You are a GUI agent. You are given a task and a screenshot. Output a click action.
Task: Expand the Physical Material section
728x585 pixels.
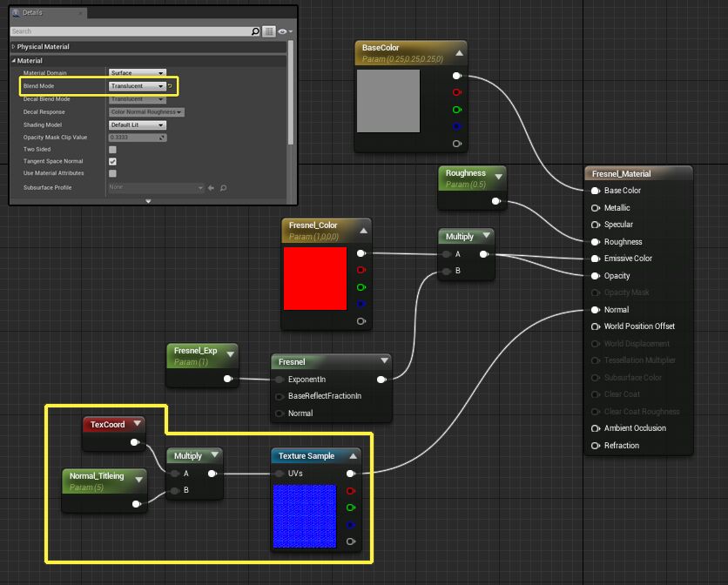pos(13,47)
